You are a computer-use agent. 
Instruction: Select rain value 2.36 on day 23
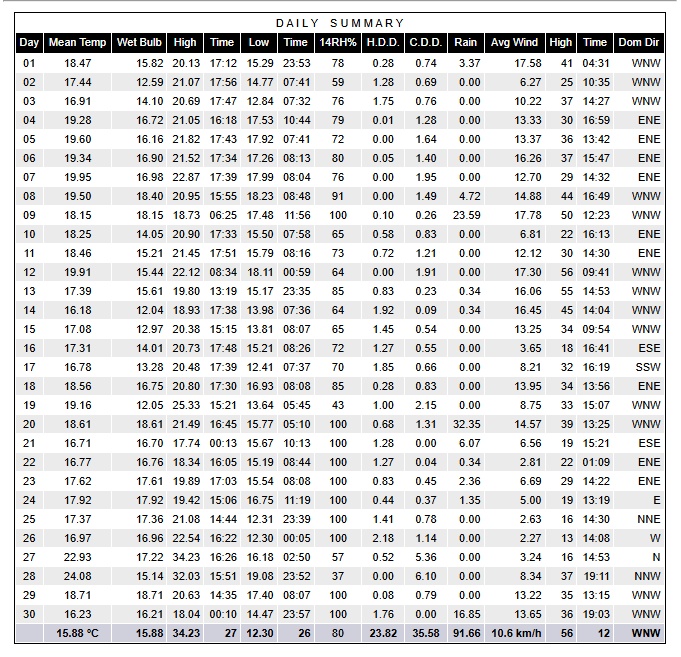469,481
